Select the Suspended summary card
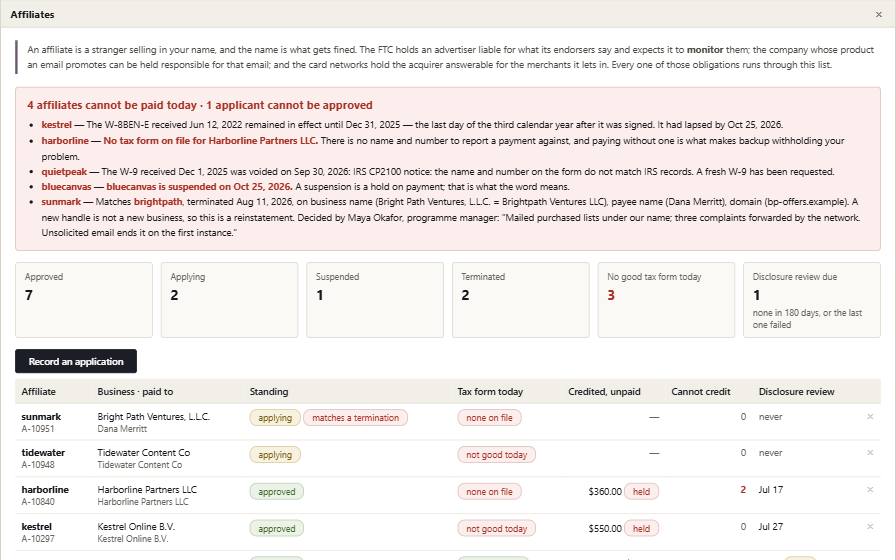 (375, 300)
